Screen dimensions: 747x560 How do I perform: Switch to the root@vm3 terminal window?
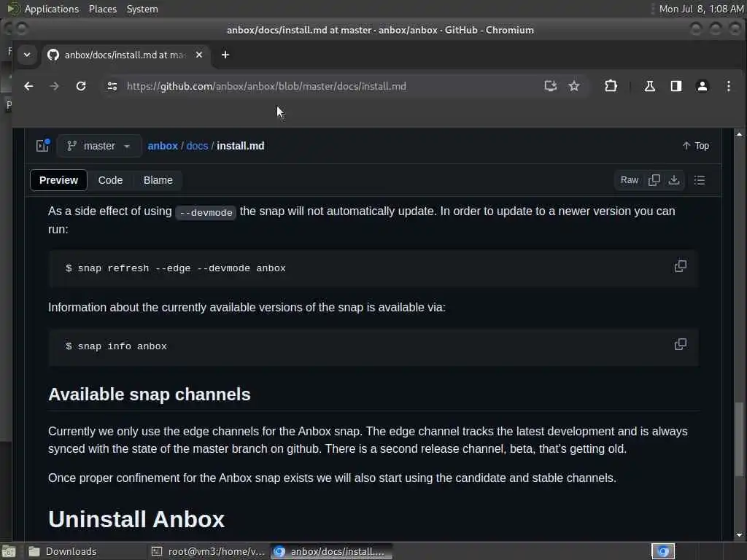click(208, 551)
